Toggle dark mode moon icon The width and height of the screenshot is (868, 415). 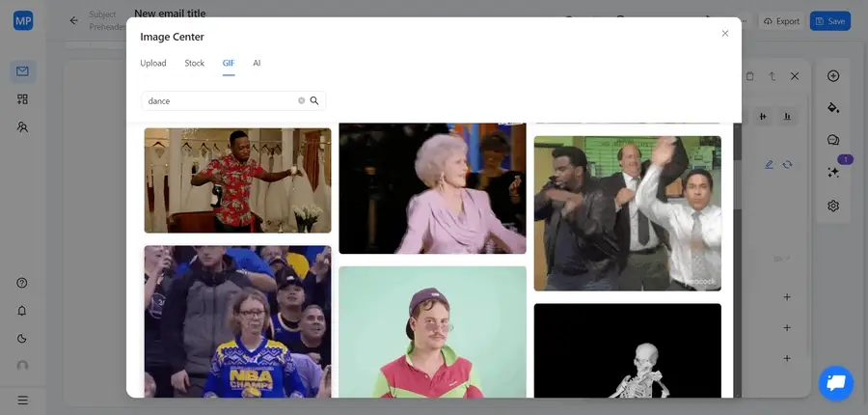click(x=22, y=339)
